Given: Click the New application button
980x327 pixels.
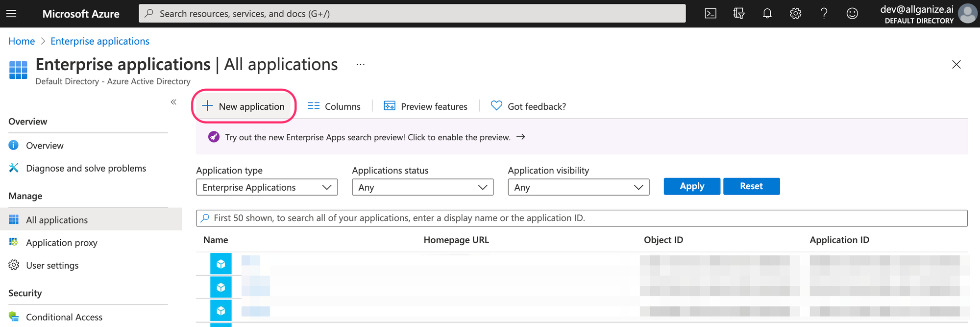Looking at the screenshot, I should (244, 106).
